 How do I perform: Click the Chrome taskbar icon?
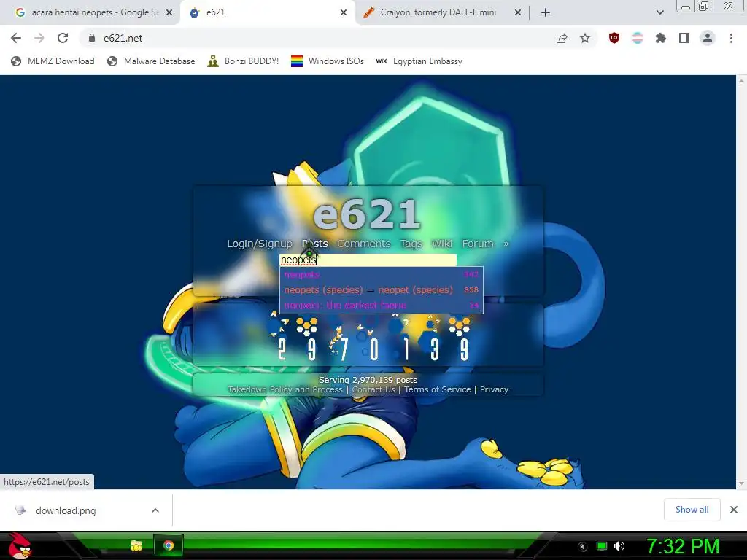169,545
